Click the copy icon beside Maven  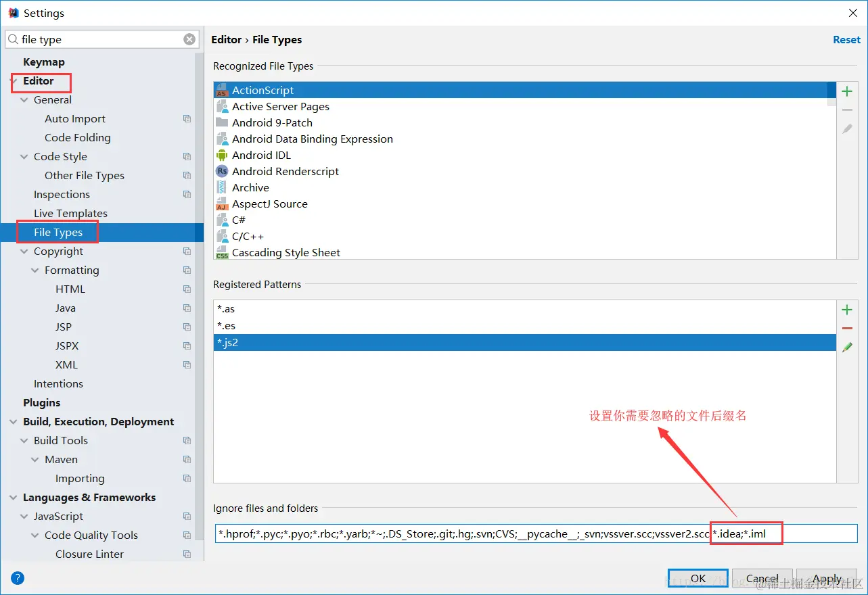click(x=187, y=460)
